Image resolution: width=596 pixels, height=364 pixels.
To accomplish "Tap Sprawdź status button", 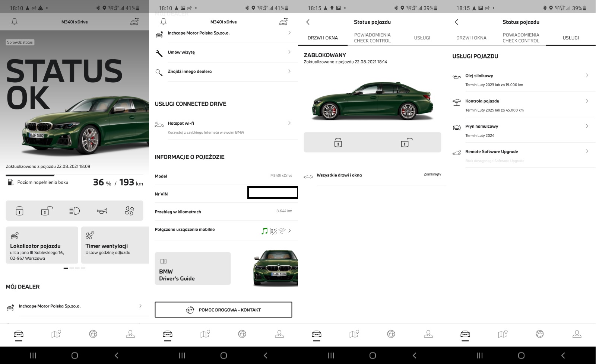I will 20,42.
